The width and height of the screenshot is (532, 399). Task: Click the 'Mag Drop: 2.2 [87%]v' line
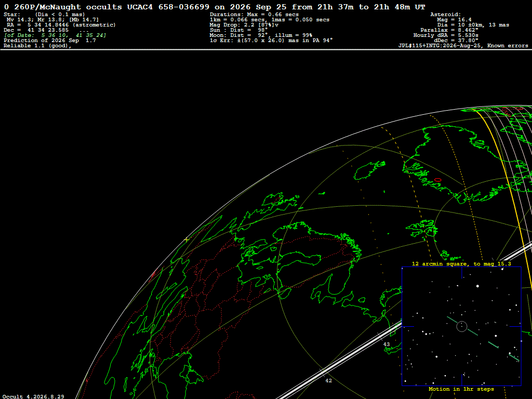pyautogui.click(x=244, y=25)
